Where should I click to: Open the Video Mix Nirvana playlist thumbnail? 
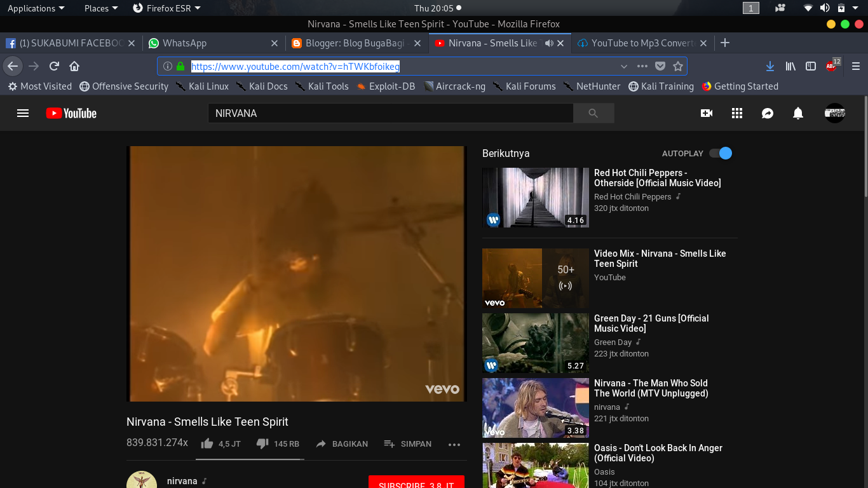pos(536,278)
